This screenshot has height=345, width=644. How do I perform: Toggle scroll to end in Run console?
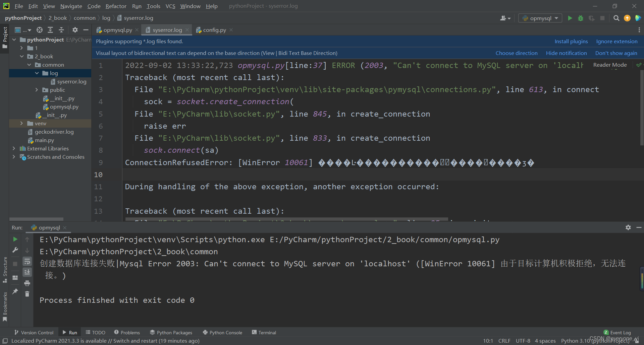[27, 272]
